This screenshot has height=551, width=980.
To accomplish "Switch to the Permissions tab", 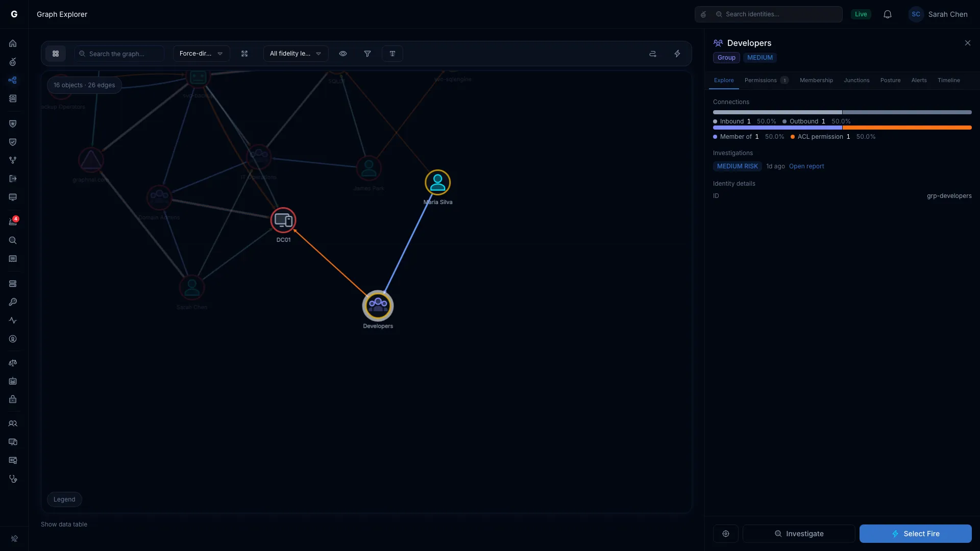I will pyautogui.click(x=766, y=81).
